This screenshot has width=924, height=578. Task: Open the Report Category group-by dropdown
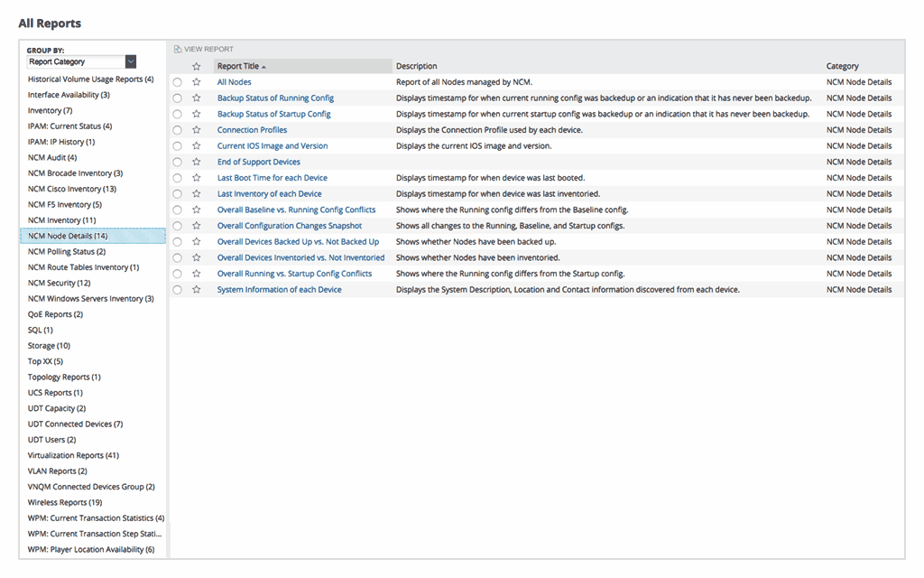(129, 61)
